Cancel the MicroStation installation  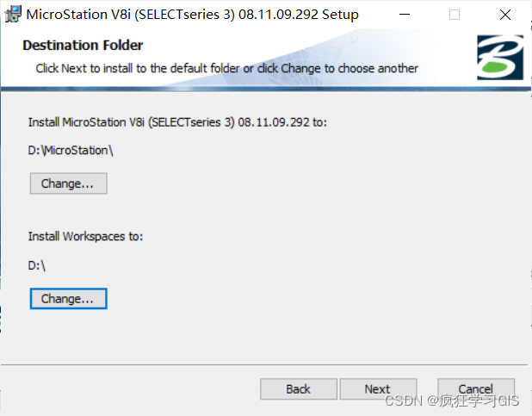coord(476,389)
